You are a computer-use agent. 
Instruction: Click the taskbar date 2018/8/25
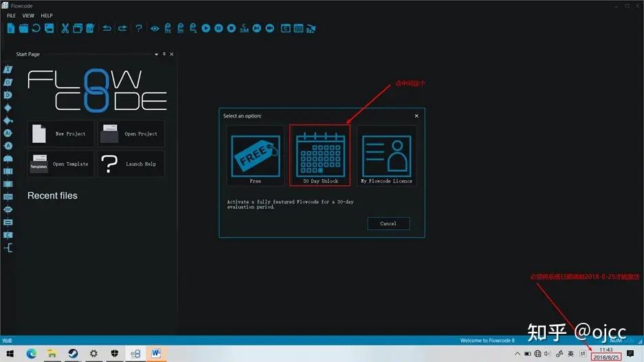pyautogui.click(x=606, y=357)
